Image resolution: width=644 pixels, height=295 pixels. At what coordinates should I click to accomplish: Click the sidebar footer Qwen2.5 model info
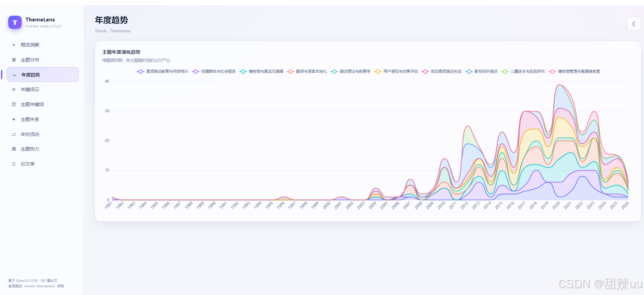33,281
